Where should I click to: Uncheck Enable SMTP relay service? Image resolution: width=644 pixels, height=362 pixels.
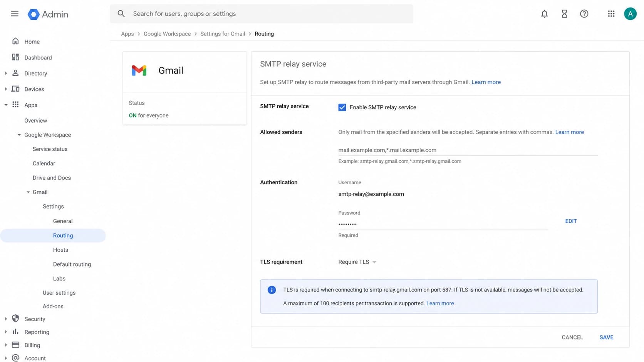[342, 107]
